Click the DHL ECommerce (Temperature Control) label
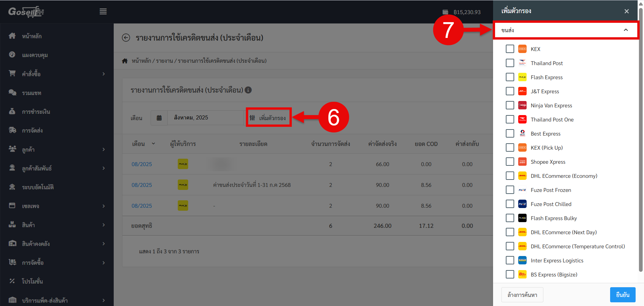 click(x=578, y=246)
